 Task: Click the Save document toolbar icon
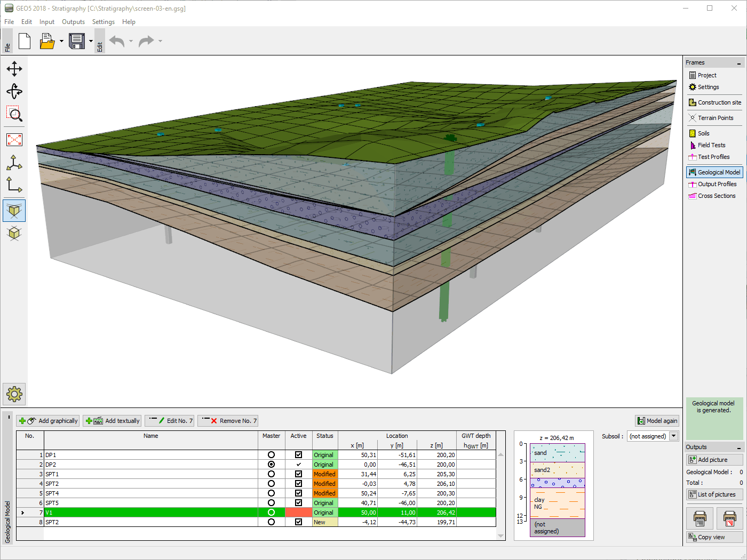click(76, 41)
